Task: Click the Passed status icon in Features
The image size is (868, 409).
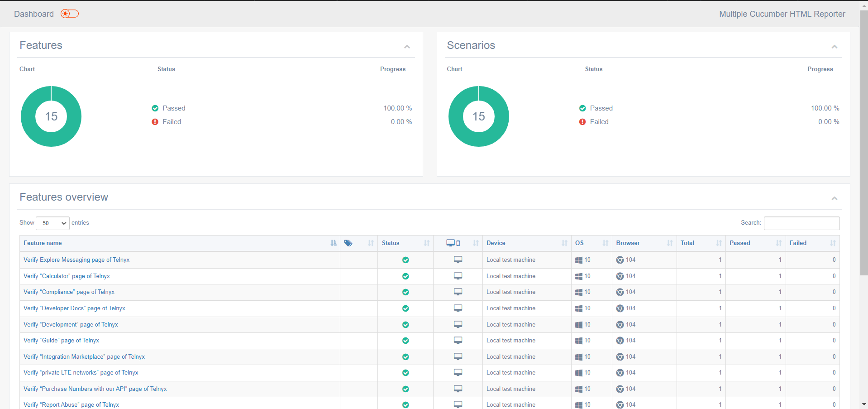Action: (155, 108)
